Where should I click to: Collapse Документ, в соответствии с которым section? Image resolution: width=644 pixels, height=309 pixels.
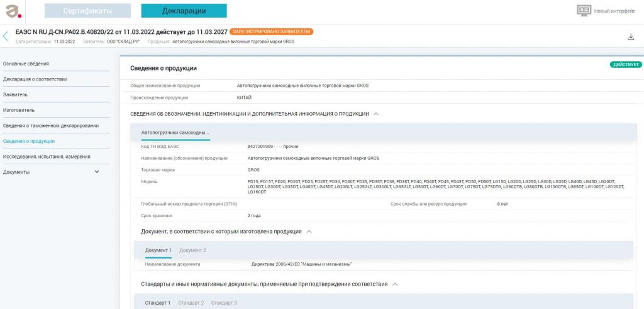(x=309, y=232)
